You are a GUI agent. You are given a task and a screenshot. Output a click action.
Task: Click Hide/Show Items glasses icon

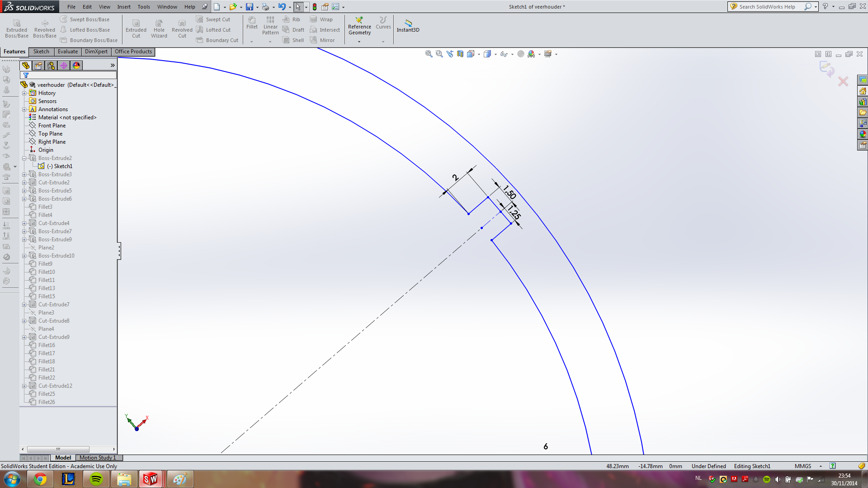coord(504,54)
